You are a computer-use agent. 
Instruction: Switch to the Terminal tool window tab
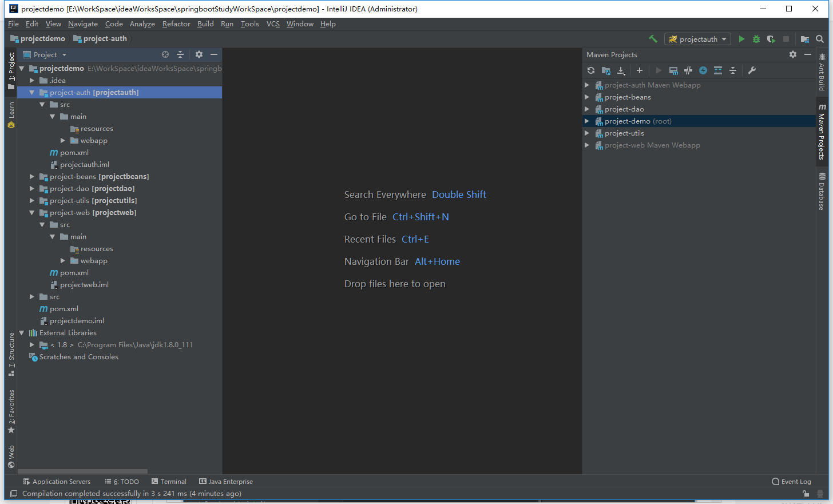coord(169,482)
